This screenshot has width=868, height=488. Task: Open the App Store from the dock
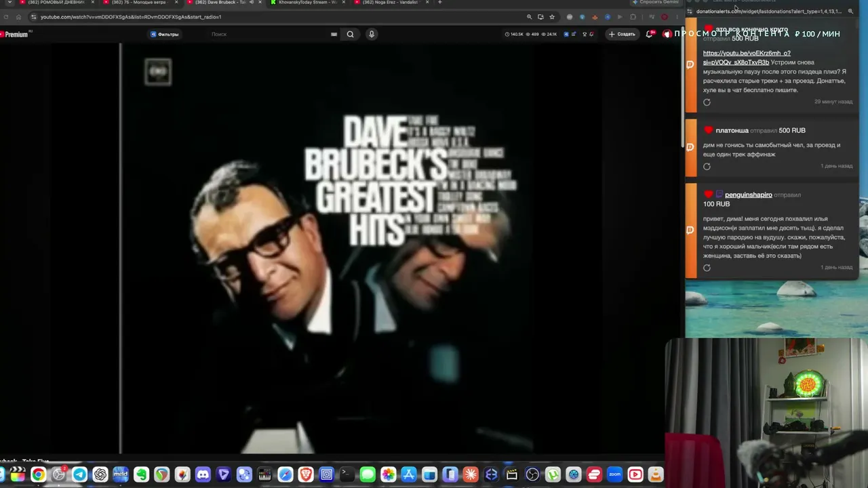point(409,474)
